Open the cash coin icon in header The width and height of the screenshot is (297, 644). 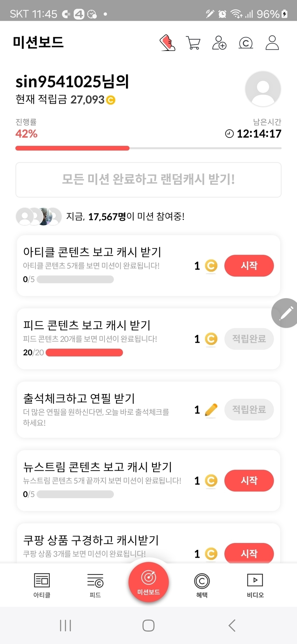pyautogui.click(x=246, y=43)
